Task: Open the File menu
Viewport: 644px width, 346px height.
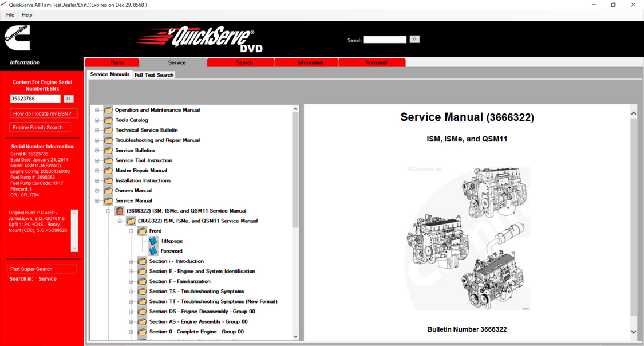Action: (x=9, y=14)
